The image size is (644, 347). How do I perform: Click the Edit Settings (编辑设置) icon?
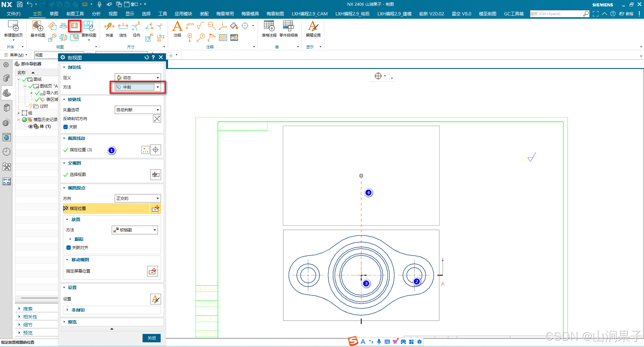coord(313,26)
